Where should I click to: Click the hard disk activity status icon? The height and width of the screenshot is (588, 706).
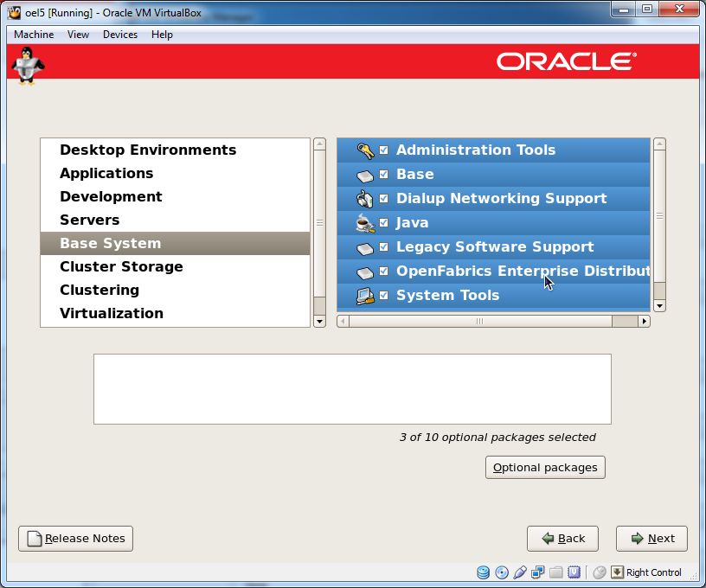point(483,572)
